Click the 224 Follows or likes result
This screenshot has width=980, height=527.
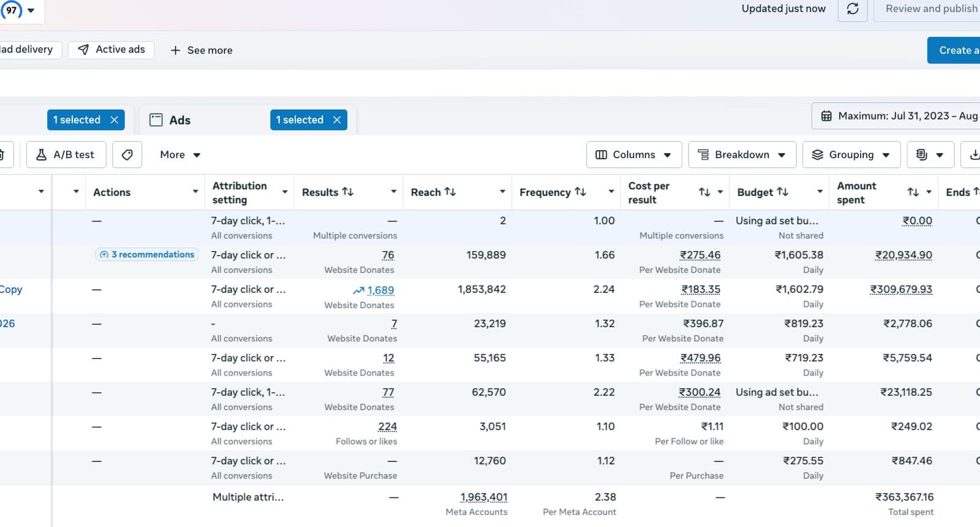(388, 427)
